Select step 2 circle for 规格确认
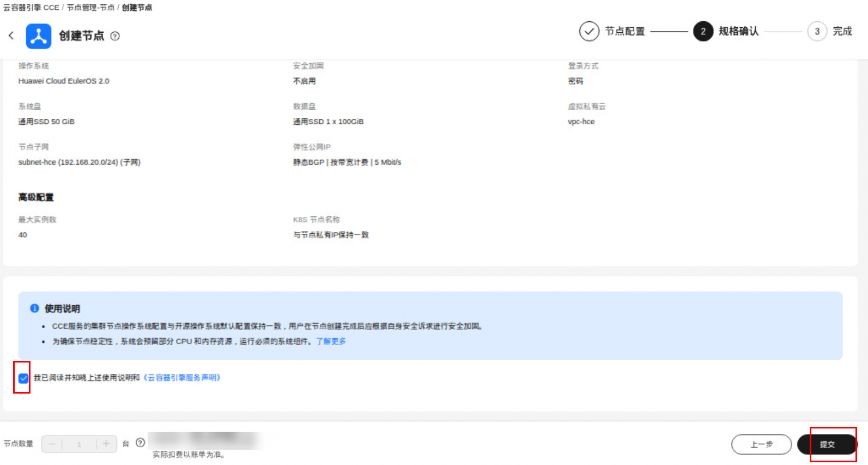This screenshot has height=465, width=868. 703,31
